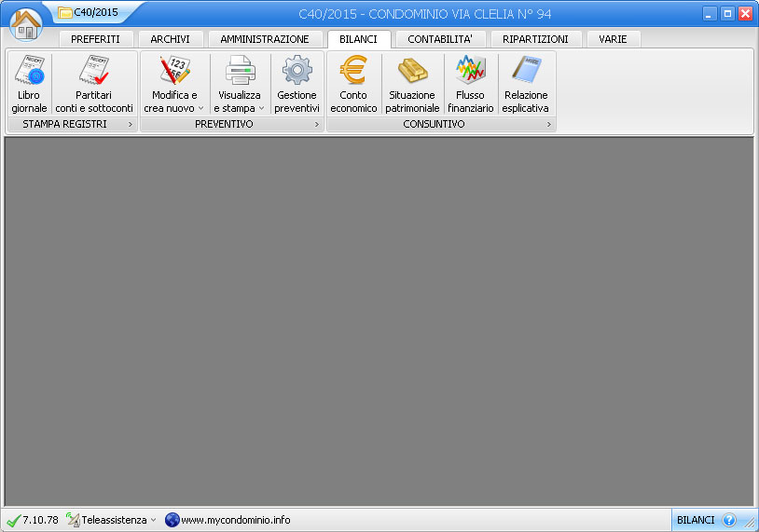Viewport: 759px width, 532px height.
Task: Open the Conto economico euro icon
Action: point(353,84)
